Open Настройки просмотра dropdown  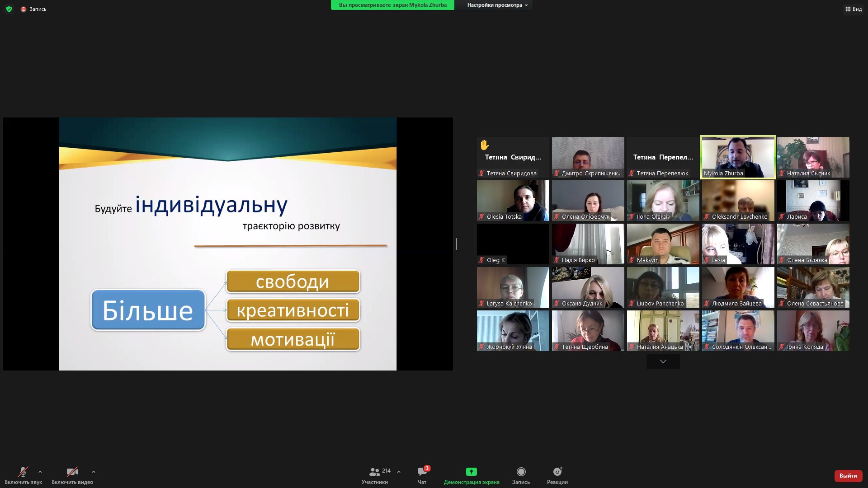point(497,5)
